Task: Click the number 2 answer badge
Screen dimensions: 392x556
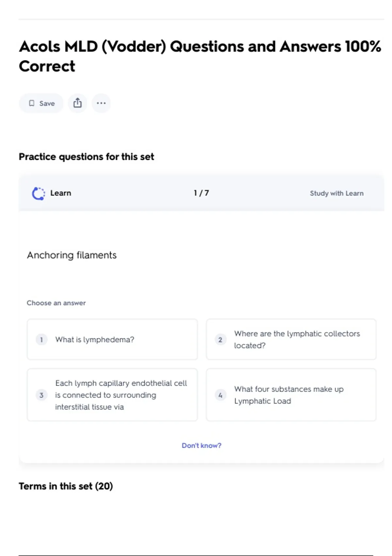Action: tap(220, 339)
